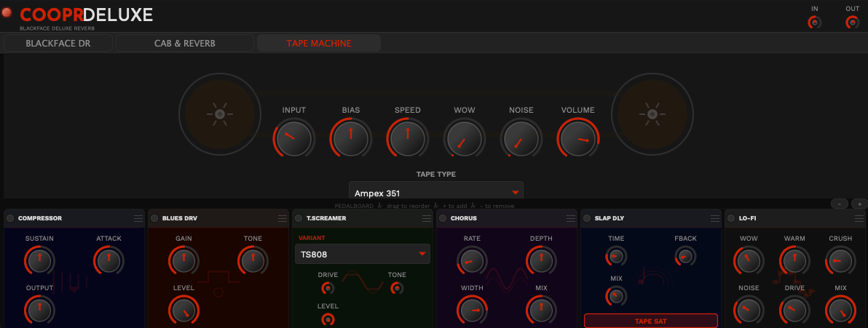Toggle the LO-FI pedal bypass
Screen dimensions: 868x328
(x=731, y=218)
